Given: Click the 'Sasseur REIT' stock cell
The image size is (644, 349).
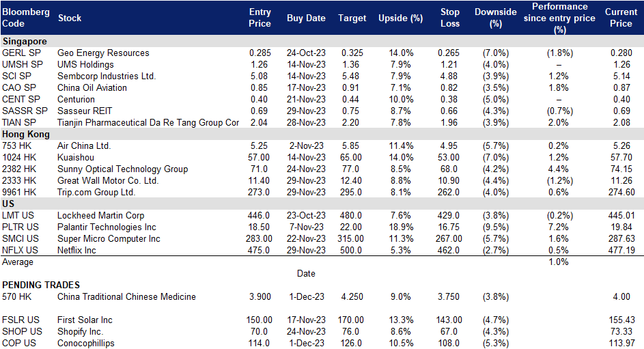Looking at the screenshot, I should point(85,111).
